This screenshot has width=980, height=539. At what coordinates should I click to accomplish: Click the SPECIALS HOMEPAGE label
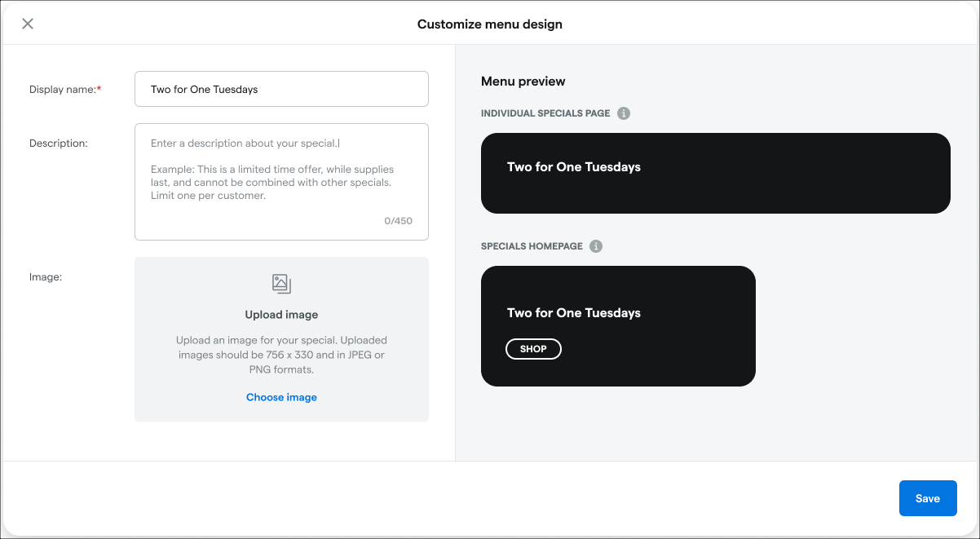[532, 246]
